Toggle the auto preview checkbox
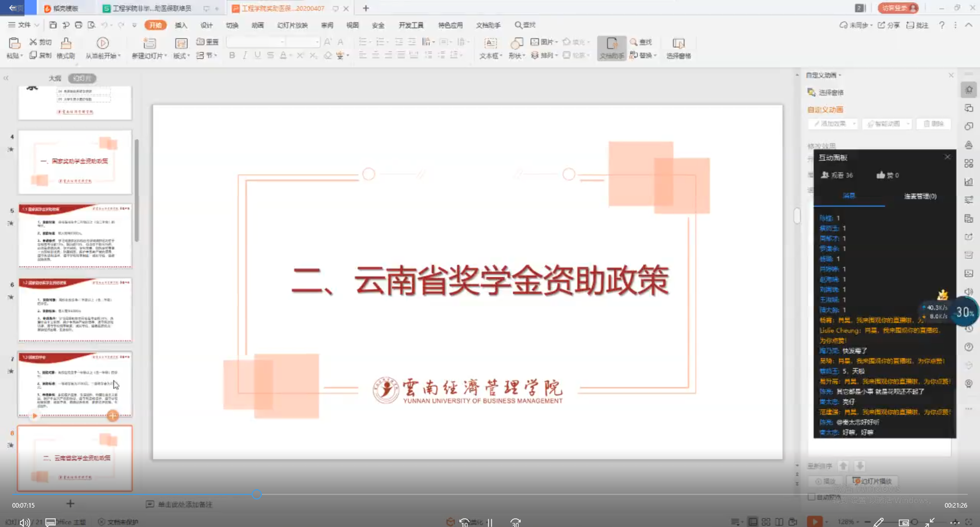980x527 pixels. [x=811, y=497]
